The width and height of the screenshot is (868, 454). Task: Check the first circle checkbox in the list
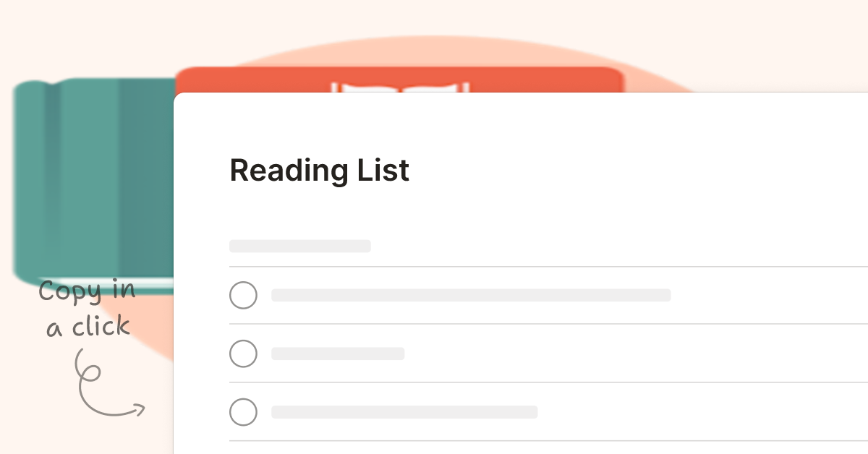pyautogui.click(x=243, y=295)
